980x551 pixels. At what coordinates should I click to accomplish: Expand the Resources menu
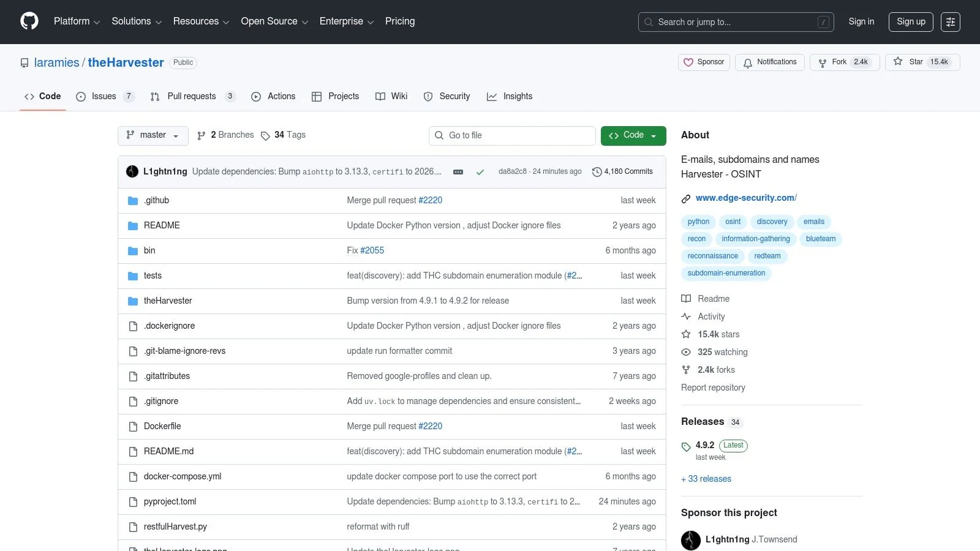(x=201, y=21)
